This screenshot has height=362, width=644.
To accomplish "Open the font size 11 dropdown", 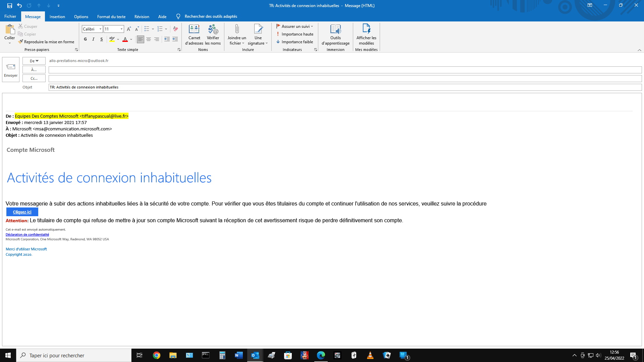I will (x=121, y=29).
